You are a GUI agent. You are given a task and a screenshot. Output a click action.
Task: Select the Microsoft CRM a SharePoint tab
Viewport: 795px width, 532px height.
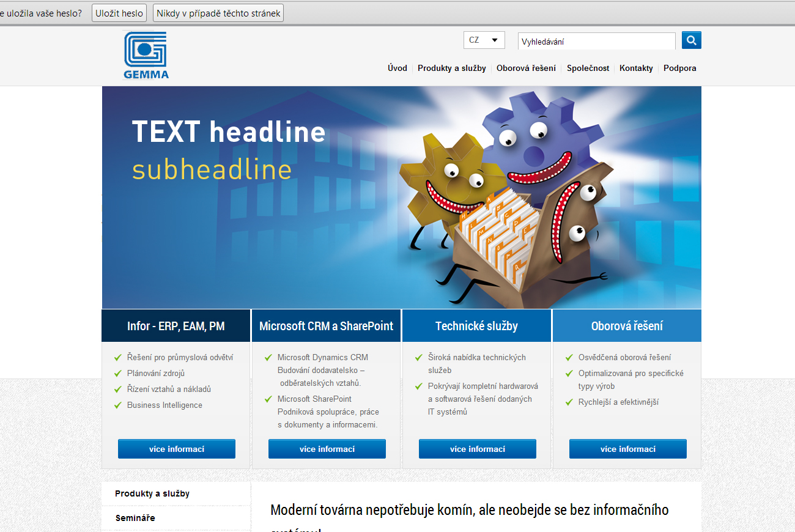pos(326,326)
